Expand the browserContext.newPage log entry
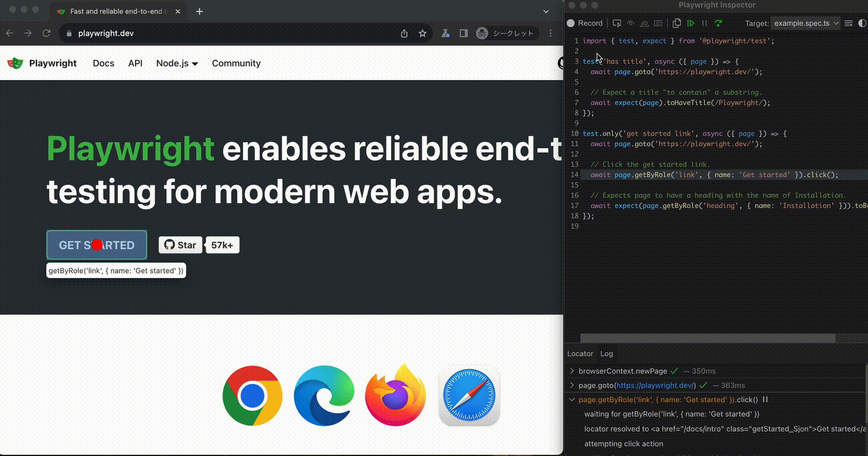 [572, 371]
